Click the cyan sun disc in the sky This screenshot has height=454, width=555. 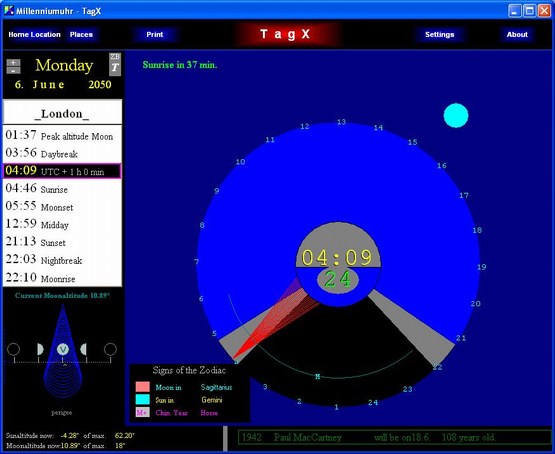tap(456, 115)
